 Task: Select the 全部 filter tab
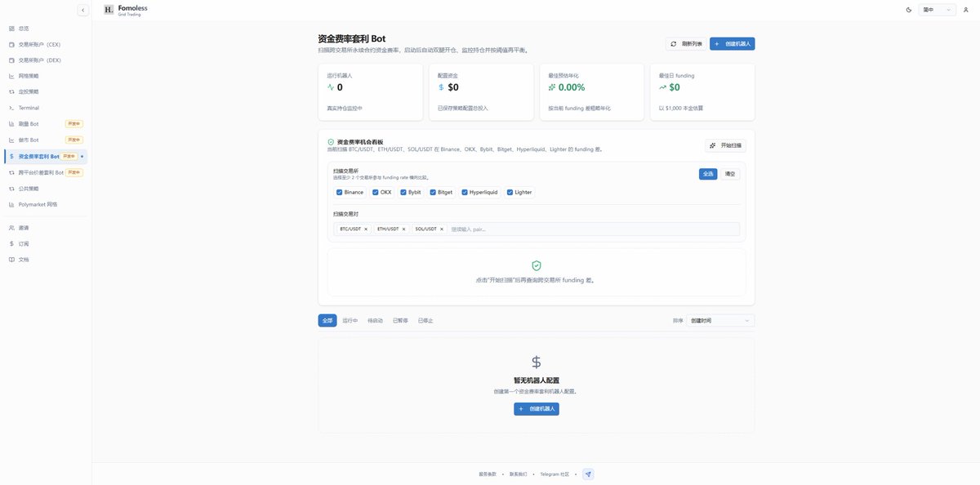pyautogui.click(x=327, y=321)
